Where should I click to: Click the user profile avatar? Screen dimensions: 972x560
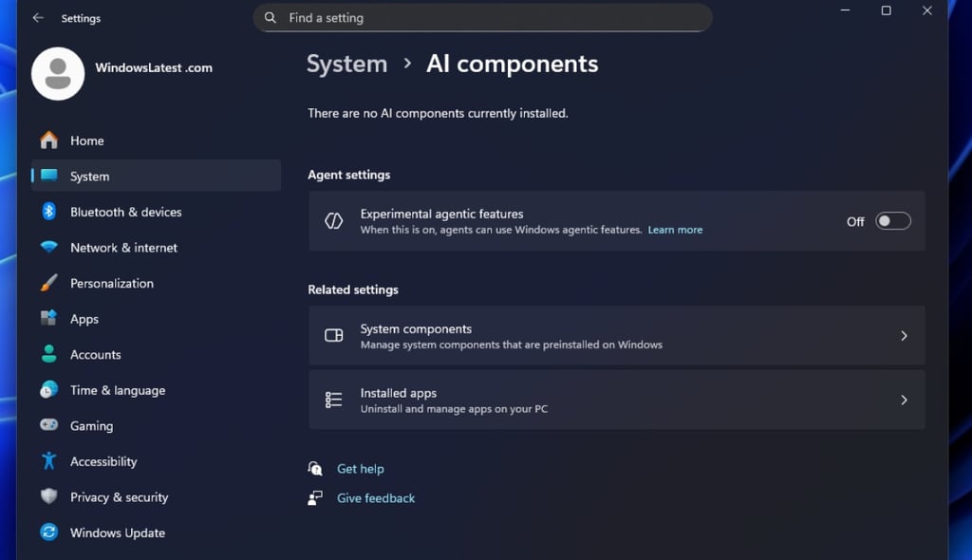point(58,73)
